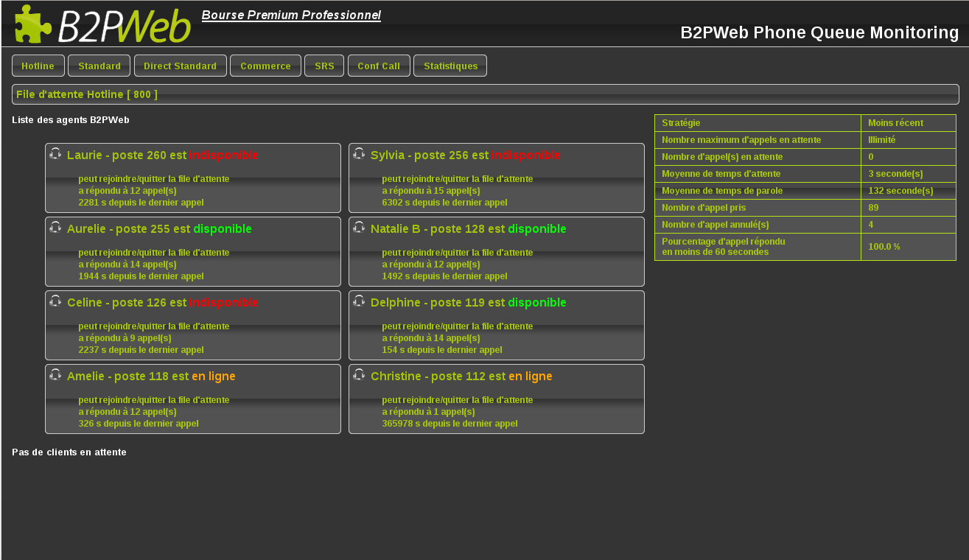Click Amelie's headset icon
Viewport: 969px width, 560px height.
pos(55,375)
